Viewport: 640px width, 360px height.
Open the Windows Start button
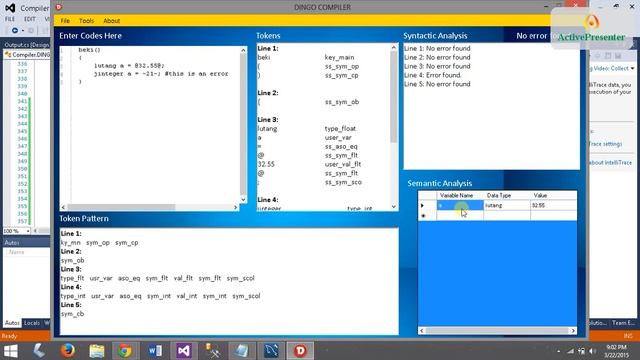10,351
